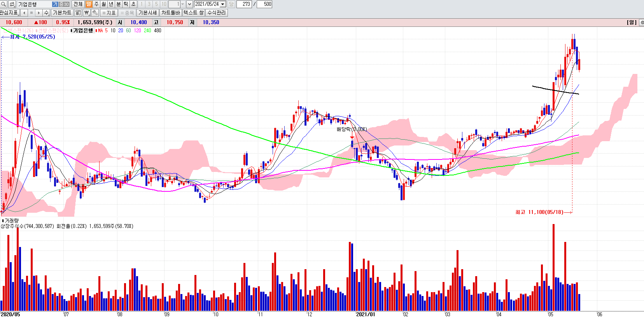Open the interval value dropdown arrow
Image resolution: width=644 pixels, height=317 pixels.
point(182,4)
